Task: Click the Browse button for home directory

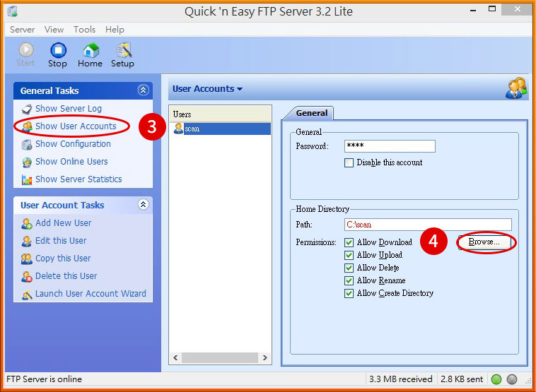Action: point(484,242)
